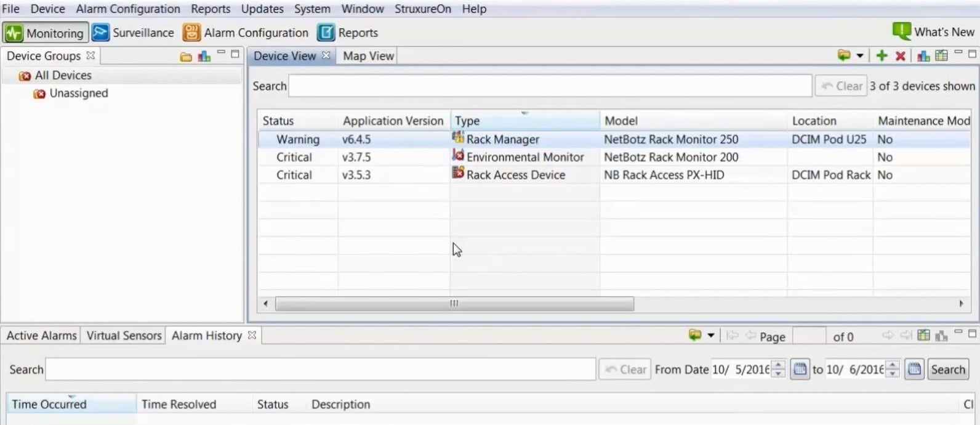Click Search button in Alarm History
This screenshot has height=425, width=980.
coord(948,370)
